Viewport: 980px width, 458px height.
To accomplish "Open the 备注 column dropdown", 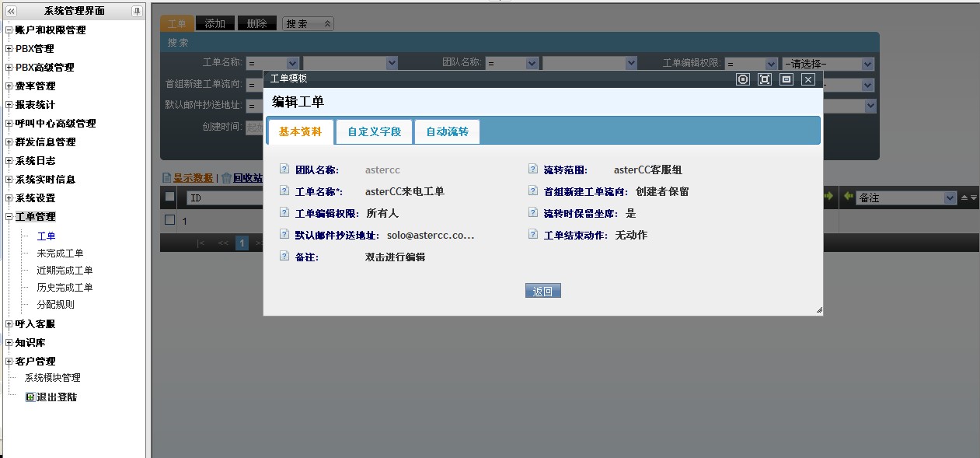I will coord(949,198).
